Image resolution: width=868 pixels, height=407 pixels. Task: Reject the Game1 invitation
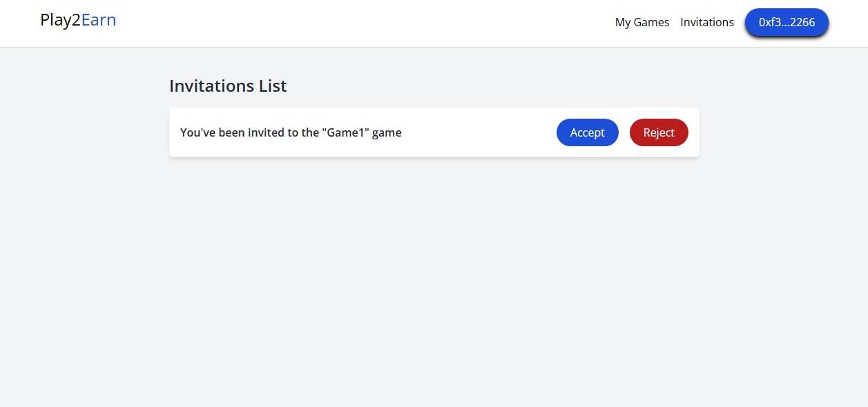tap(659, 132)
